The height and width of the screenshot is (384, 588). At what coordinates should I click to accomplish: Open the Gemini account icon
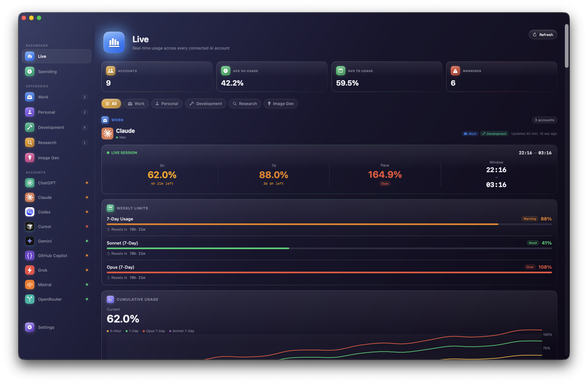tap(30, 241)
